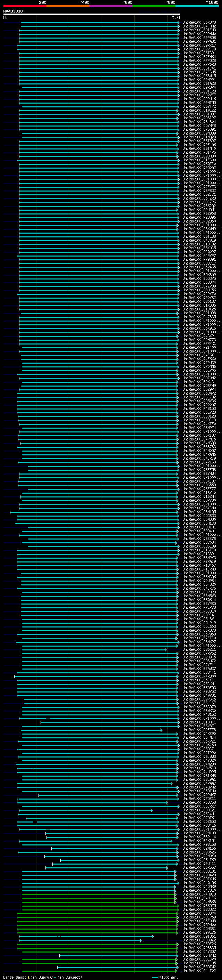The width and height of the screenshot is (222, 980).
Task: Click query end position label 537
Action: pyautogui.click(x=175, y=17)
